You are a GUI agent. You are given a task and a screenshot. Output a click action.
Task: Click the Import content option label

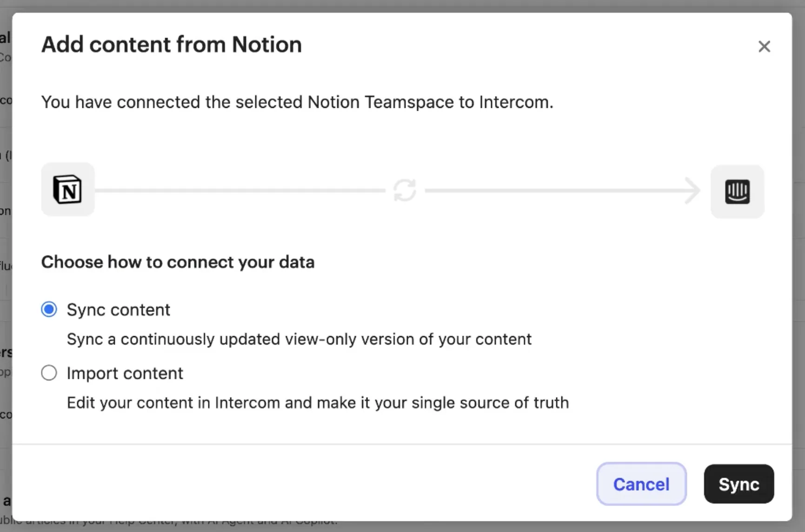pos(125,373)
